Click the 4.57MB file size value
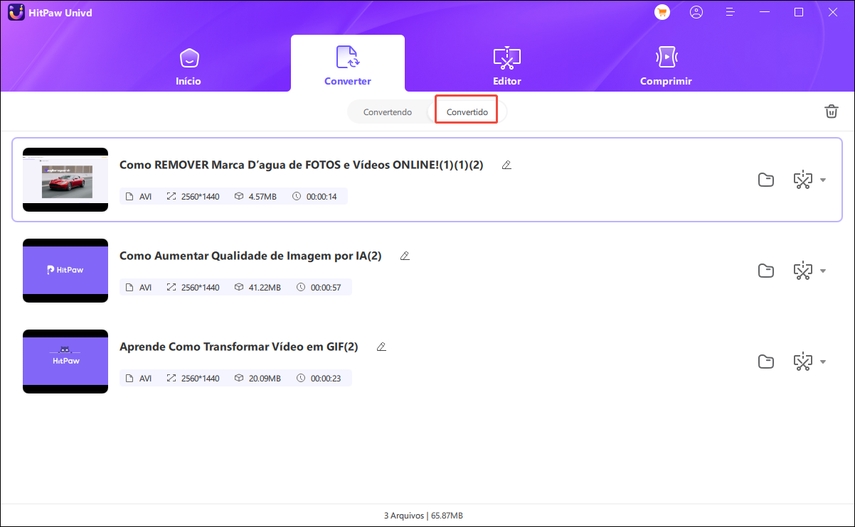 [262, 196]
